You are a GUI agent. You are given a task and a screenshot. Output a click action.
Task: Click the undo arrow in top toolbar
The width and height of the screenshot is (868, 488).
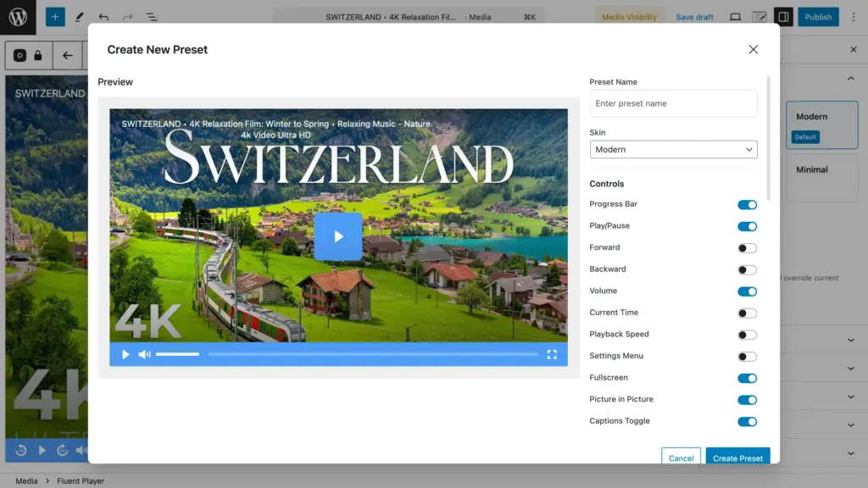pos(103,17)
